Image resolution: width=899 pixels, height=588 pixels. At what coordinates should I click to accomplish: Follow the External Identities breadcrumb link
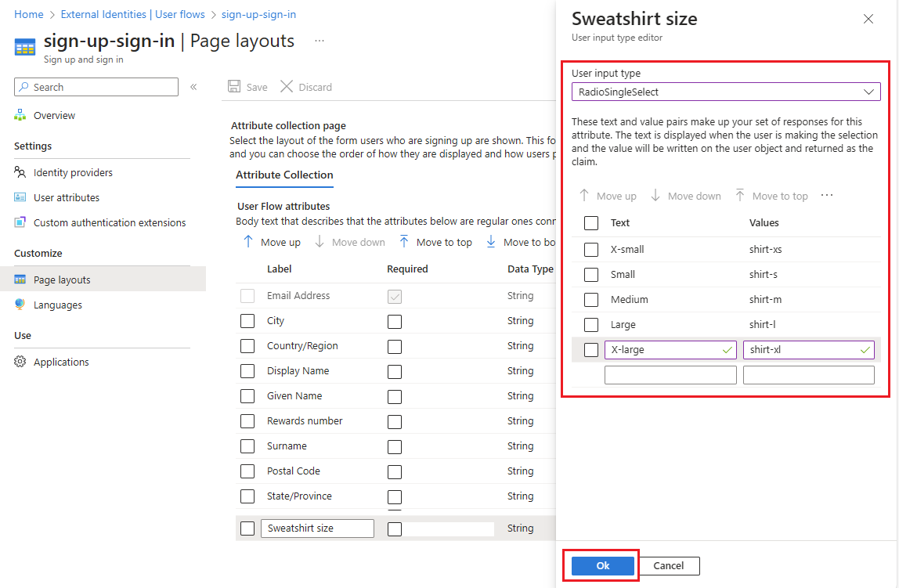132,14
